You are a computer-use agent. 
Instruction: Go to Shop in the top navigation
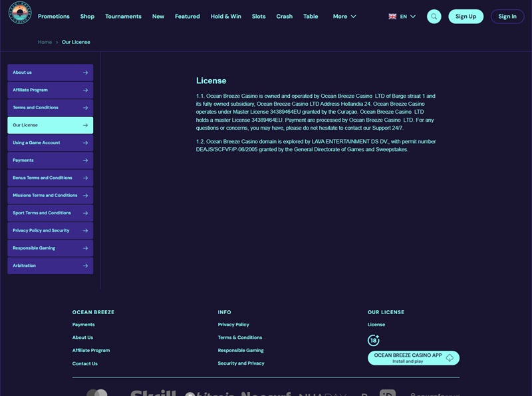(x=87, y=16)
